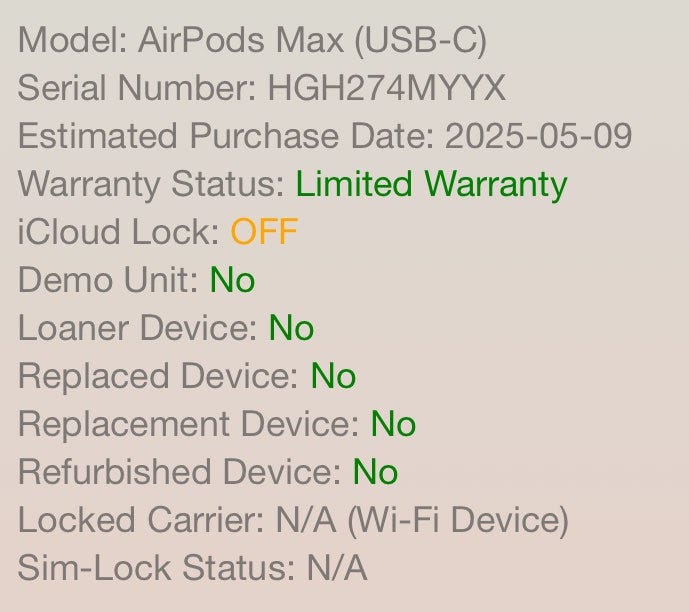Click the Demo Unit label
This screenshot has height=612, width=689.
point(108,281)
